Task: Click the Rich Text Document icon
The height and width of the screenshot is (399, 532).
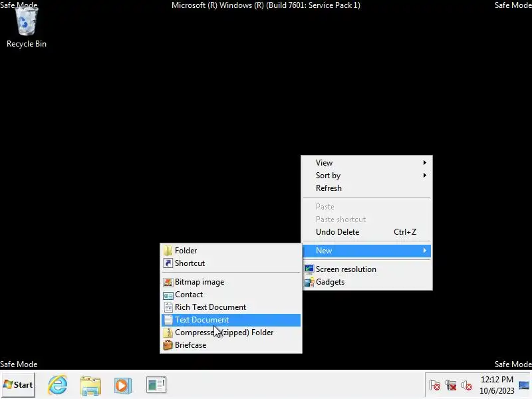Action: [168, 307]
